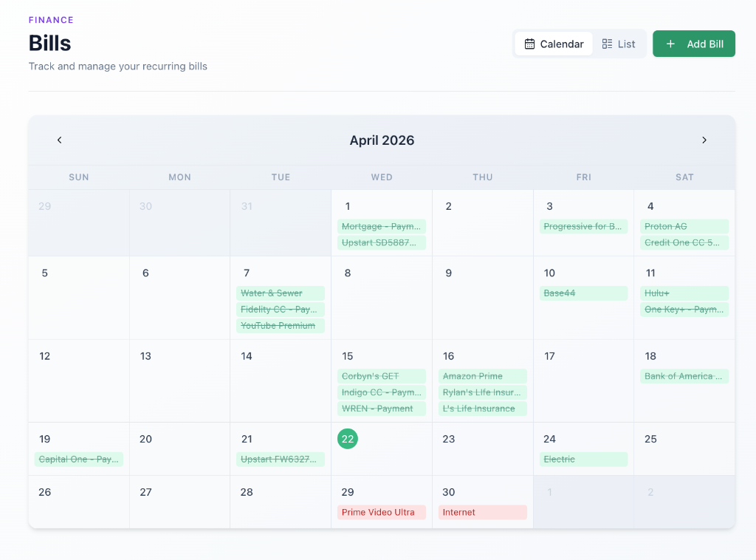Click the April 2026 month title
The height and width of the screenshot is (560, 756).
point(382,140)
